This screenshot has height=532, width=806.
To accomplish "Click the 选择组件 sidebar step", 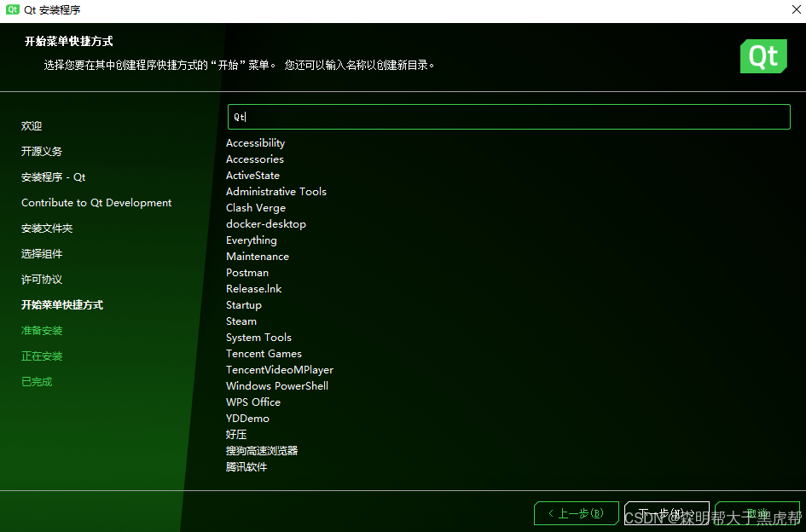I will pyautogui.click(x=42, y=254).
